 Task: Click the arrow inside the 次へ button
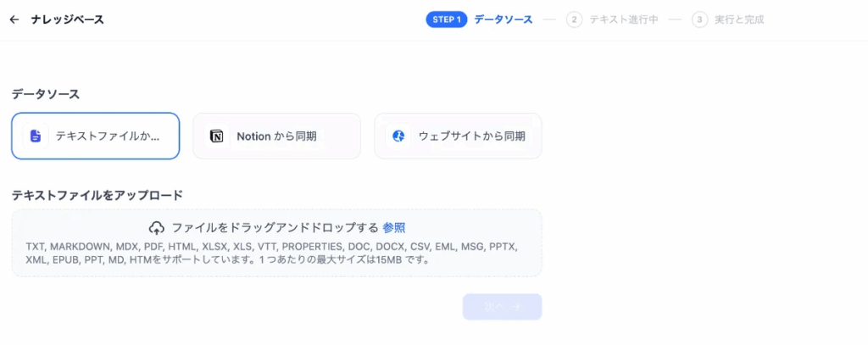click(516, 307)
